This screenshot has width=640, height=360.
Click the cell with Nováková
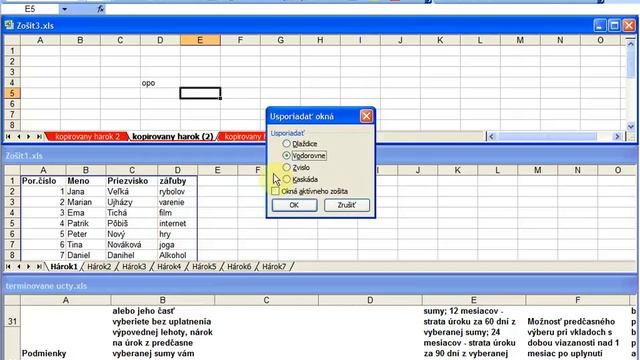coord(132,244)
